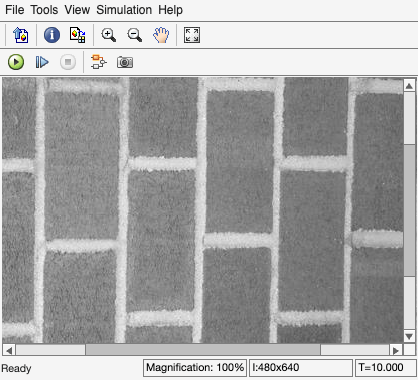Click the horizontal scrollbar right arrow
This screenshot has width=418, height=380.
click(396, 350)
